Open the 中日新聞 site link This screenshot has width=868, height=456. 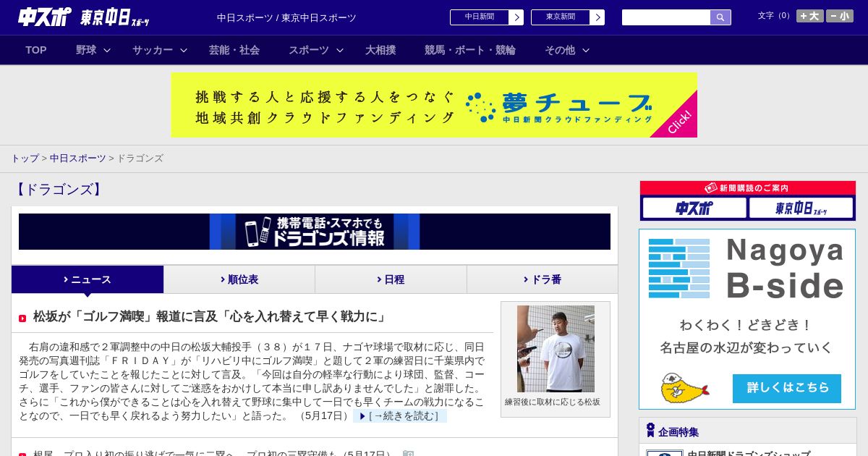click(480, 17)
